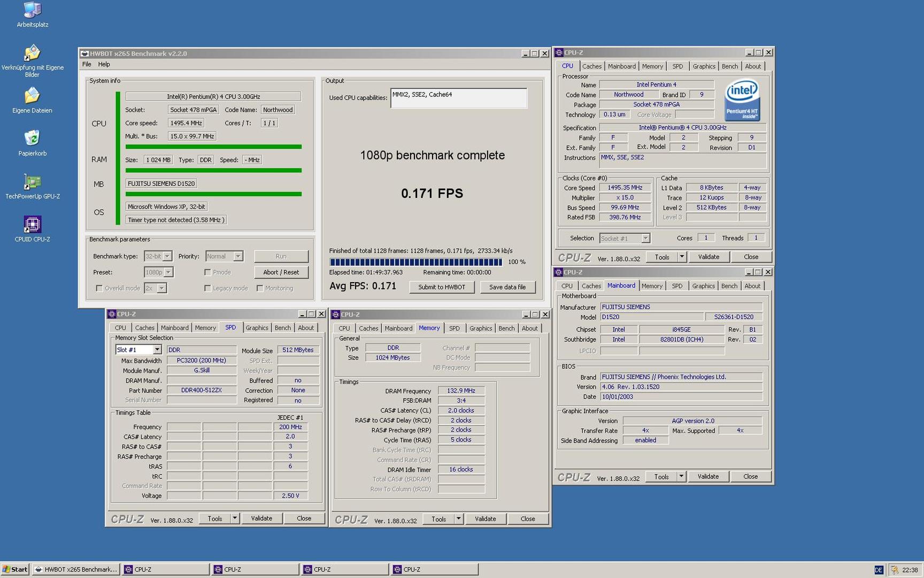
Task: Switch to About tab in Mainboard CPU-Z window
Action: pos(752,286)
